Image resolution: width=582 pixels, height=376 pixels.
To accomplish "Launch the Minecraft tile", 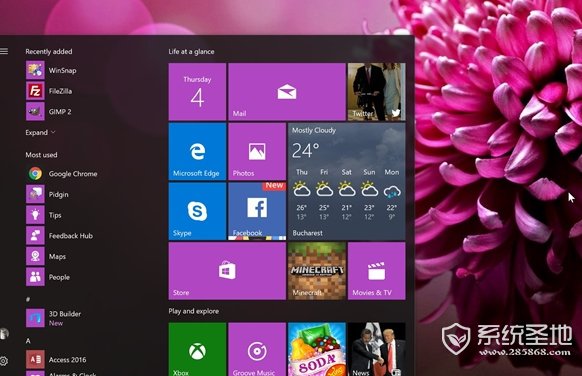I will (x=317, y=271).
